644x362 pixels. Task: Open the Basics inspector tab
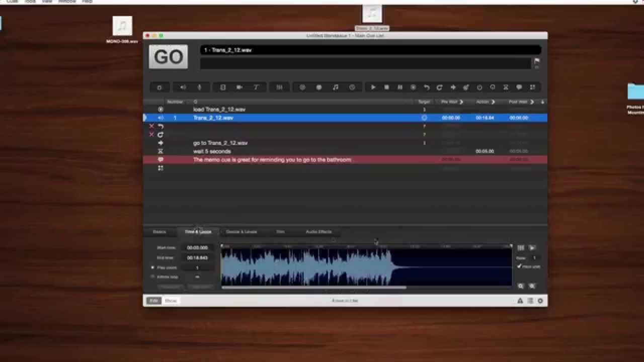click(x=159, y=232)
